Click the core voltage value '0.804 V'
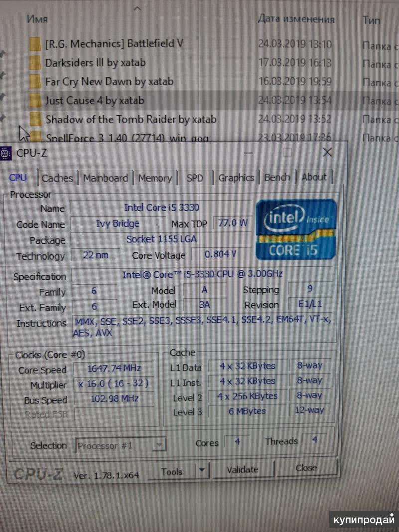Screen dimensions: 399x532 pos(220,254)
